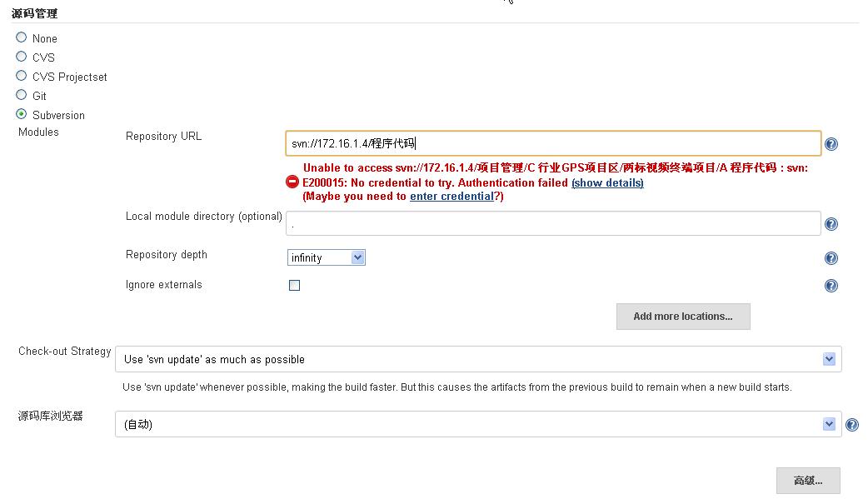Image resolution: width=868 pixels, height=499 pixels.
Task: Open help icon for Repository depth
Action: pyautogui.click(x=831, y=258)
